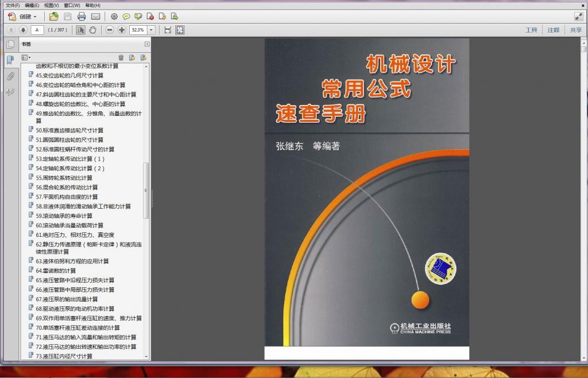Click the page with green arrow icon
Image resolution: width=588 pixels, height=378 pixels.
[x=175, y=17]
